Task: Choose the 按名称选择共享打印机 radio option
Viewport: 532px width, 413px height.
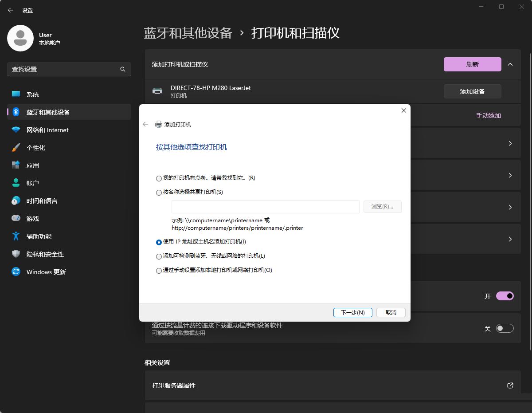Action: click(159, 193)
